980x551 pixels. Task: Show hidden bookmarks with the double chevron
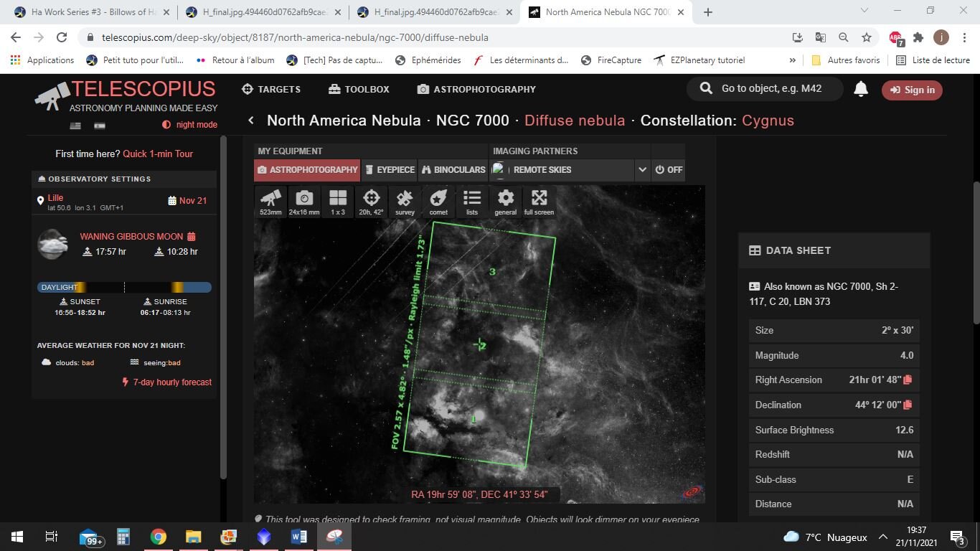pos(793,60)
